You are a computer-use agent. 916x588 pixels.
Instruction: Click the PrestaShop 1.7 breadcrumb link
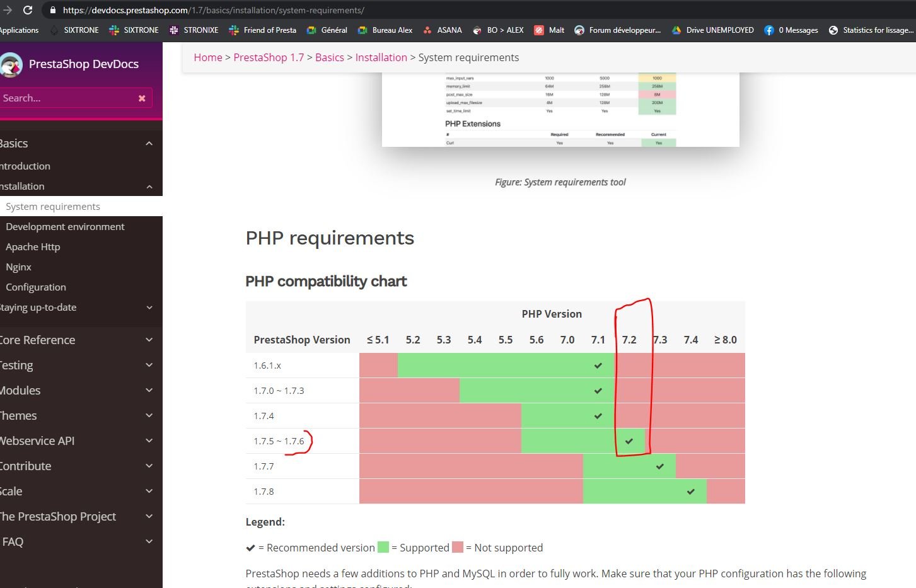(269, 57)
